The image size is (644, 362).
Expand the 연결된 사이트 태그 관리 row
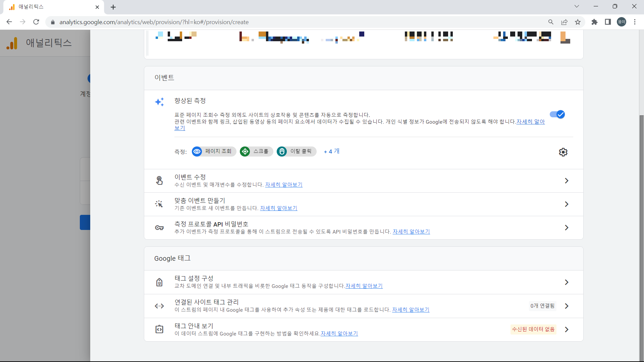[x=567, y=306]
